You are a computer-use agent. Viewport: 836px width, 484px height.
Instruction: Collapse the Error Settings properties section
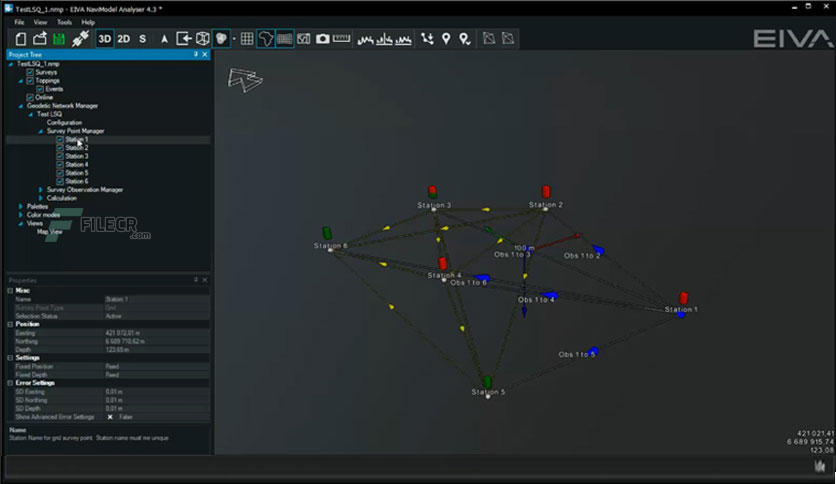[10, 383]
